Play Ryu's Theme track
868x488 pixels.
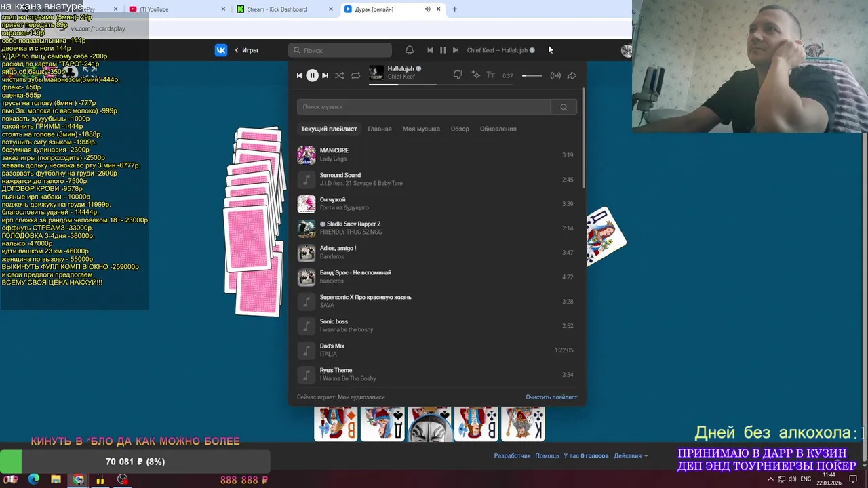(437, 374)
